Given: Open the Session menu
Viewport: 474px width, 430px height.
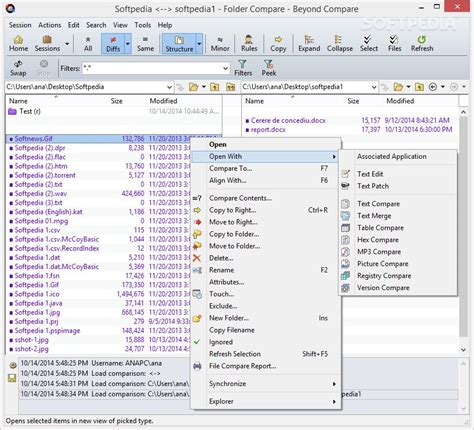Looking at the screenshot, I should [20, 25].
